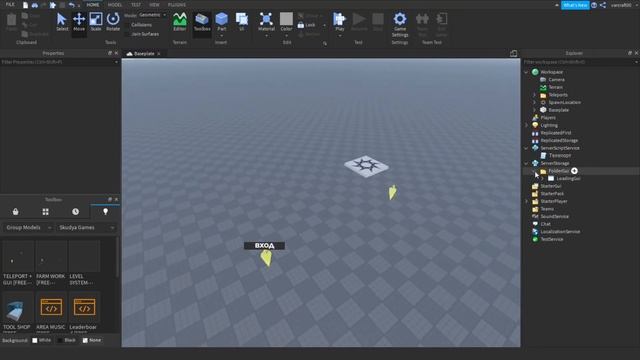640x360 pixels.
Task: Open the Geometric mode dropdown
Action: 153,15
